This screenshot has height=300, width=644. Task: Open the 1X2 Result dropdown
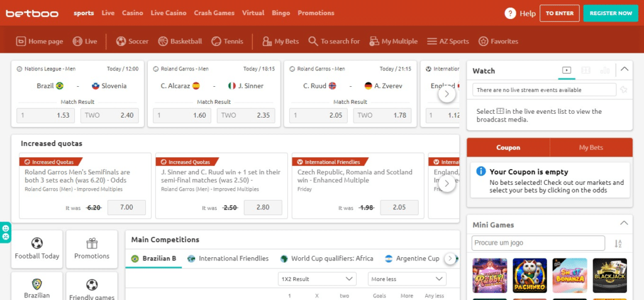tap(317, 279)
